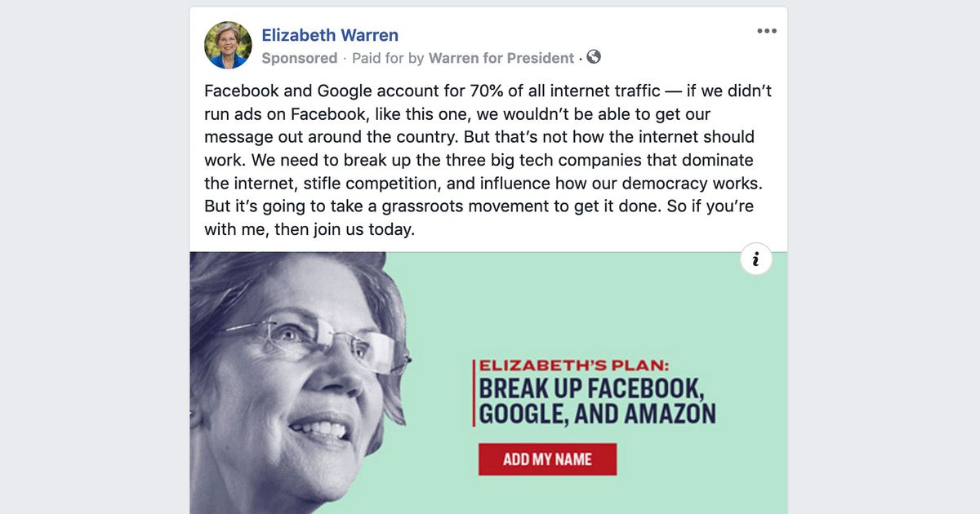
Task: Click the post body text about internet traffic
Action: pyautogui.click(x=486, y=160)
